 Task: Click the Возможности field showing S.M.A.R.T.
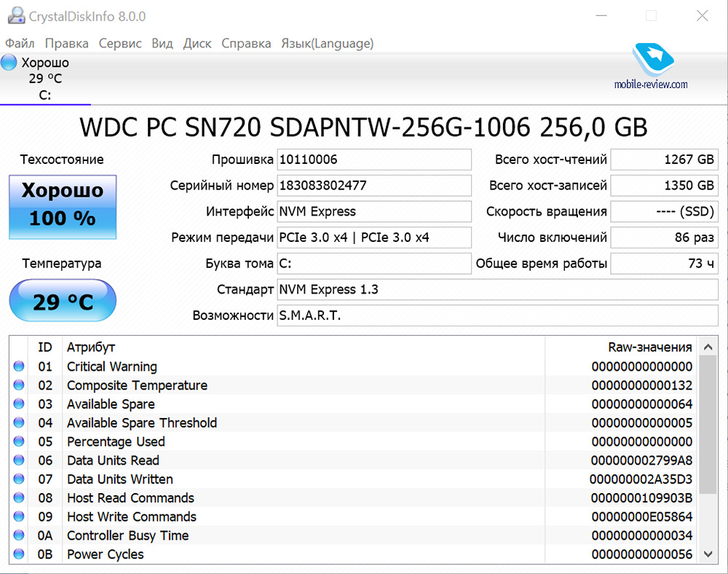point(498,315)
